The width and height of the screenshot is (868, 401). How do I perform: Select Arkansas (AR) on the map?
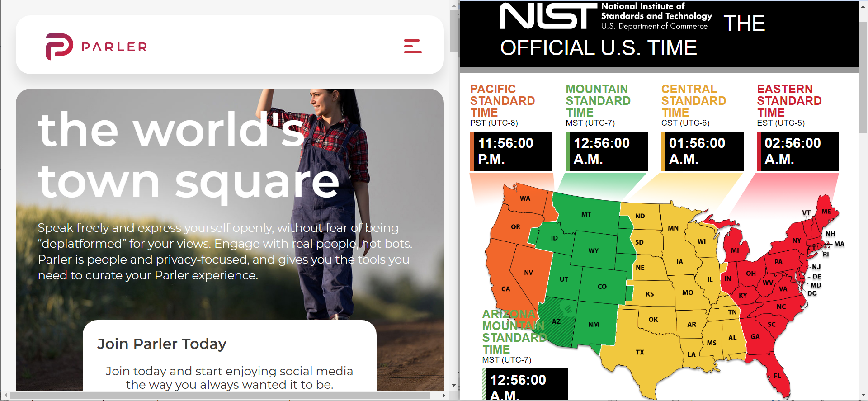tap(692, 324)
